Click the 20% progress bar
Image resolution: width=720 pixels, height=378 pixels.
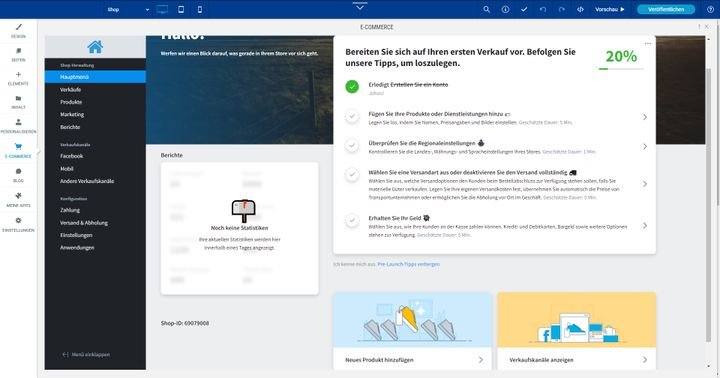tap(621, 69)
